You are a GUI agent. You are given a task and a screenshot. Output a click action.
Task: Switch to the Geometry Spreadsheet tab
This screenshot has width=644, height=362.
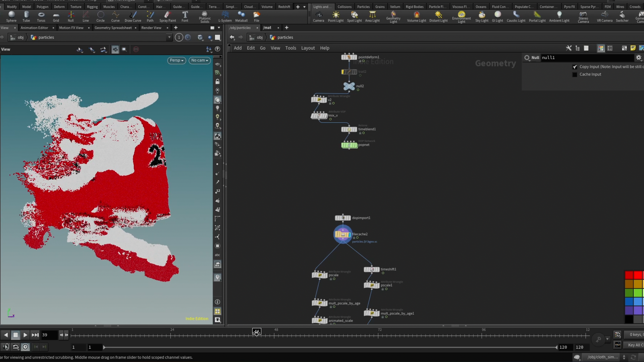pyautogui.click(x=113, y=28)
